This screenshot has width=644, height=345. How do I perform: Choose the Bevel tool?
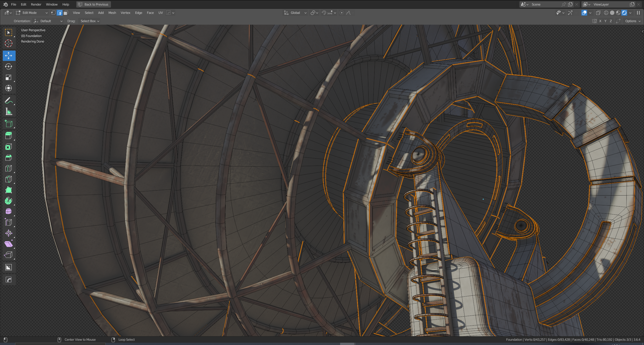pyautogui.click(x=9, y=158)
